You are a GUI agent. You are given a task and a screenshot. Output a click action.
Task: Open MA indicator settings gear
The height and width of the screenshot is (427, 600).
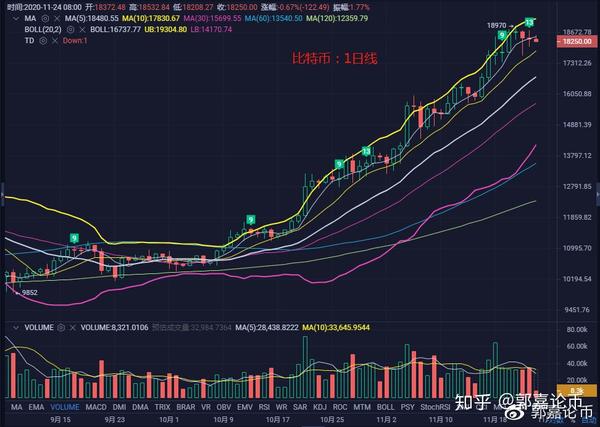point(45,18)
